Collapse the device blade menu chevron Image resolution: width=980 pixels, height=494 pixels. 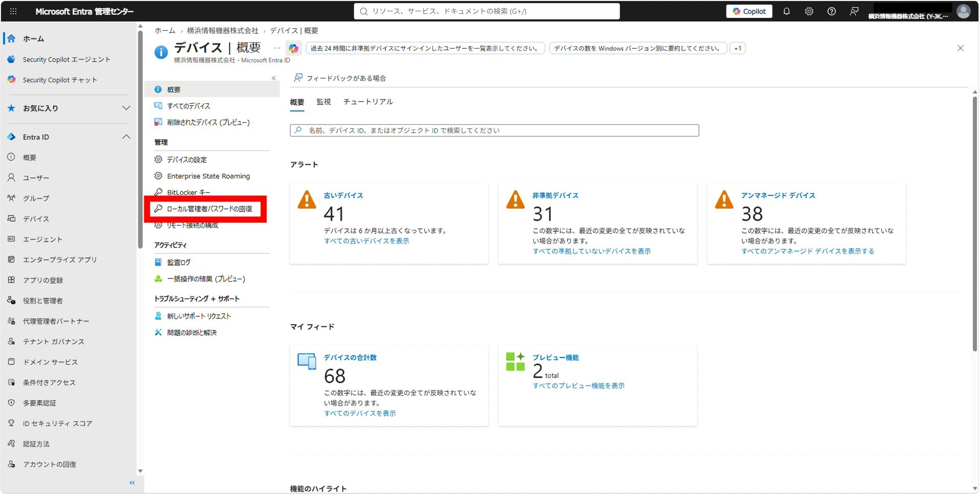tap(274, 78)
